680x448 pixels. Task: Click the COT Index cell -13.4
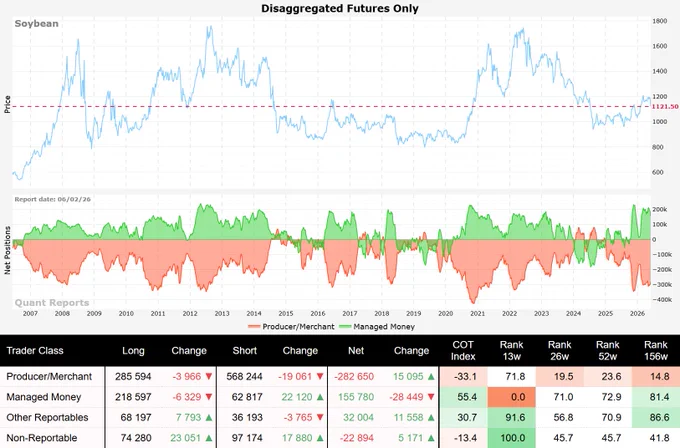(465, 438)
